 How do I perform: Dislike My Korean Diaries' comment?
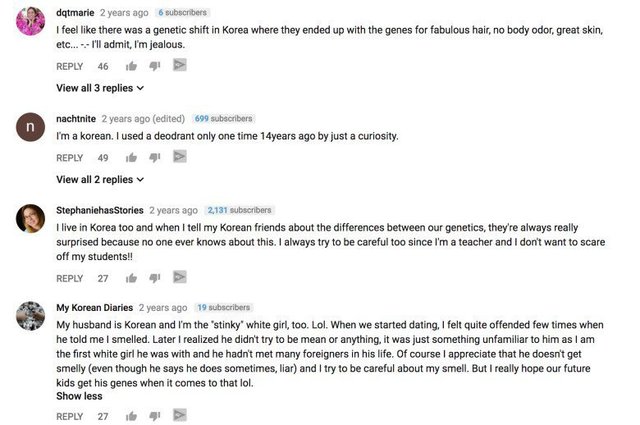(155, 415)
